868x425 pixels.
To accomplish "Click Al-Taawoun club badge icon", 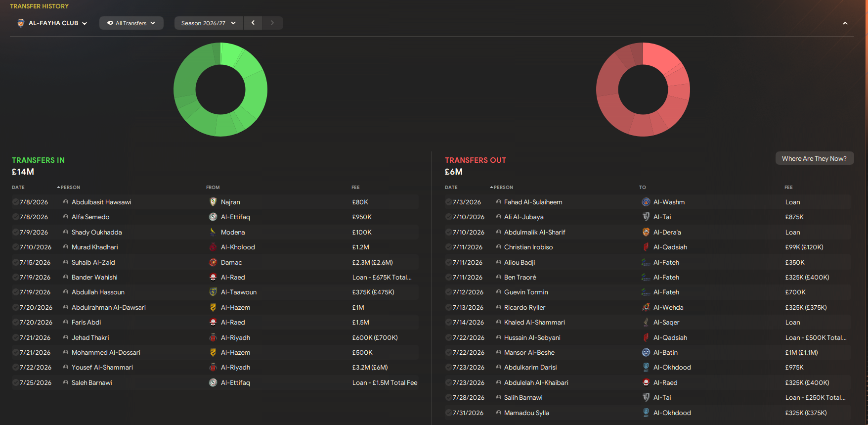I will point(213,292).
